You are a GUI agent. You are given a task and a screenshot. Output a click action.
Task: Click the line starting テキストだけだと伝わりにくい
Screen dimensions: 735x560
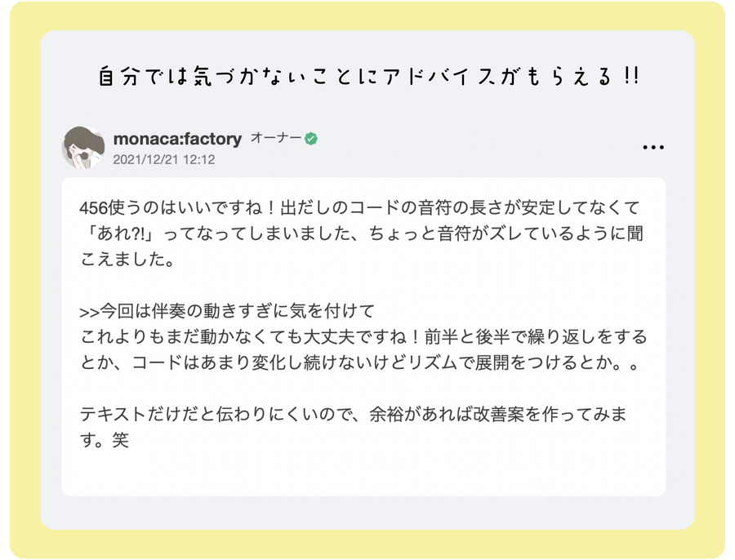(x=354, y=414)
